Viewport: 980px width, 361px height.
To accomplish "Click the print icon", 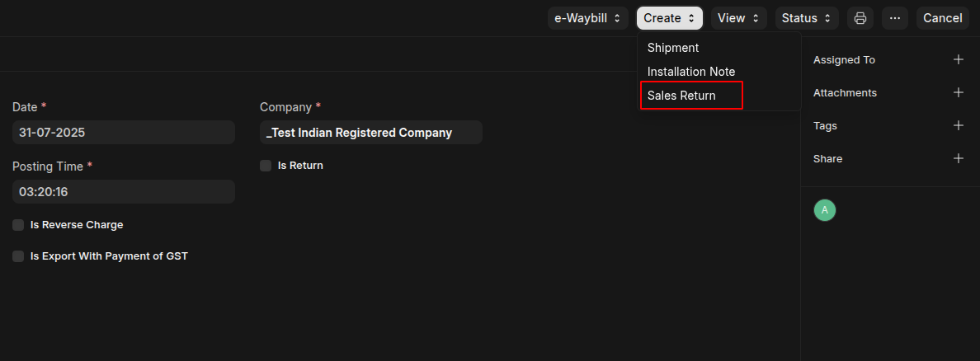I will tap(860, 18).
